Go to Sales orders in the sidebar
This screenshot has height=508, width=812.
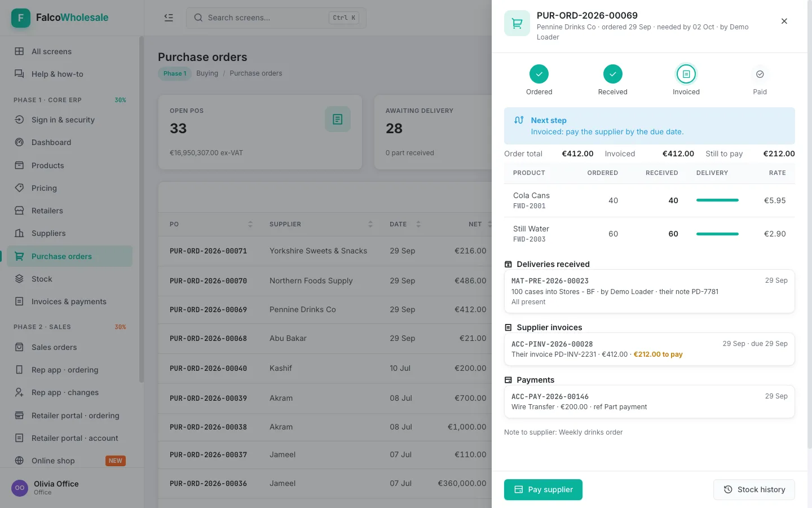tap(70, 347)
